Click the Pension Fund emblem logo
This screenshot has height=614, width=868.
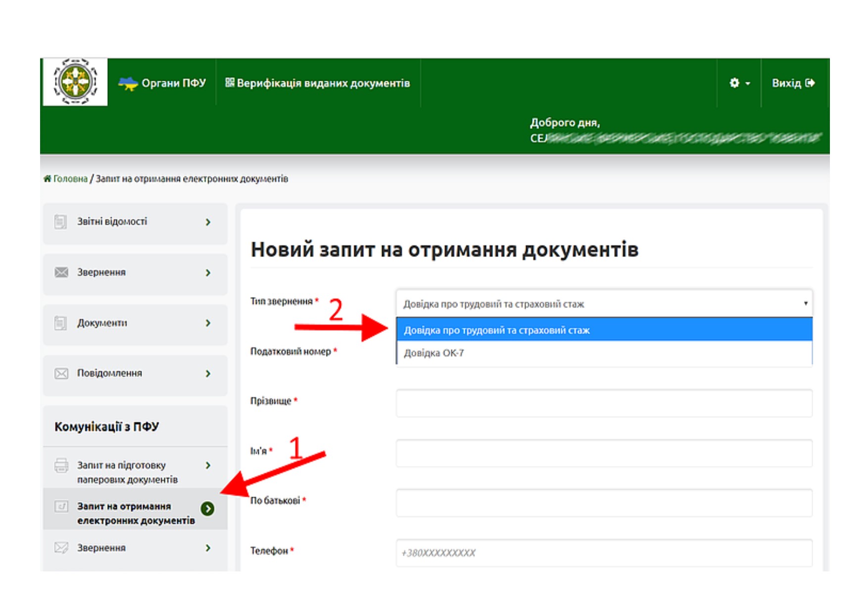pos(75,82)
